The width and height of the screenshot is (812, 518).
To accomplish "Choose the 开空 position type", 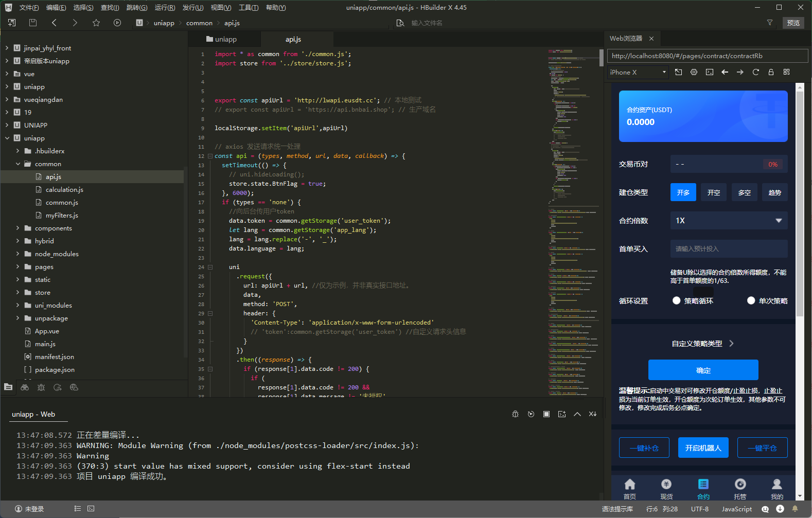I will click(x=714, y=192).
